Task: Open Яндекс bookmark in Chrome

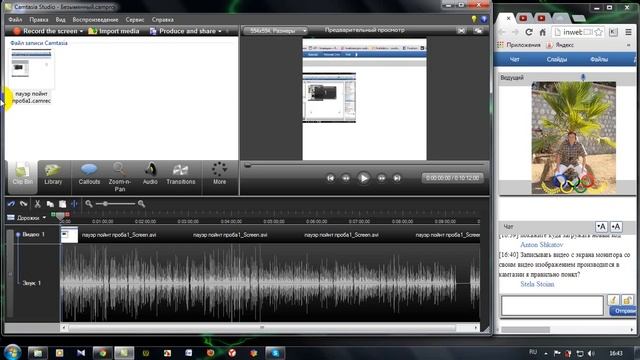Action: point(560,45)
